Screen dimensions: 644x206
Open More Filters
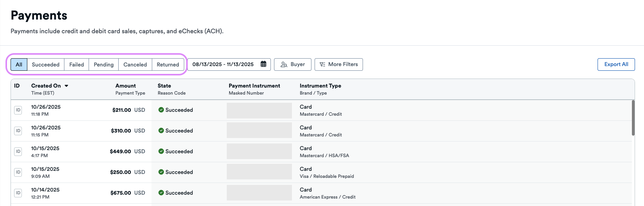pyautogui.click(x=339, y=64)
